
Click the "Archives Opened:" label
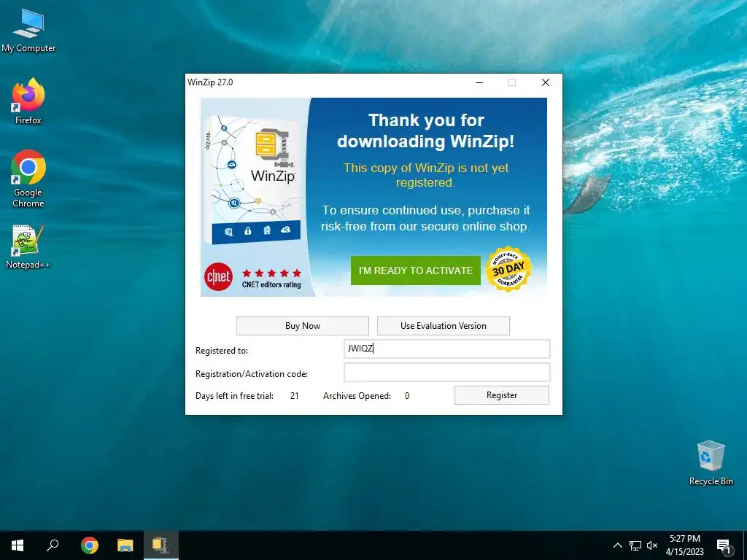pos(357,396)
